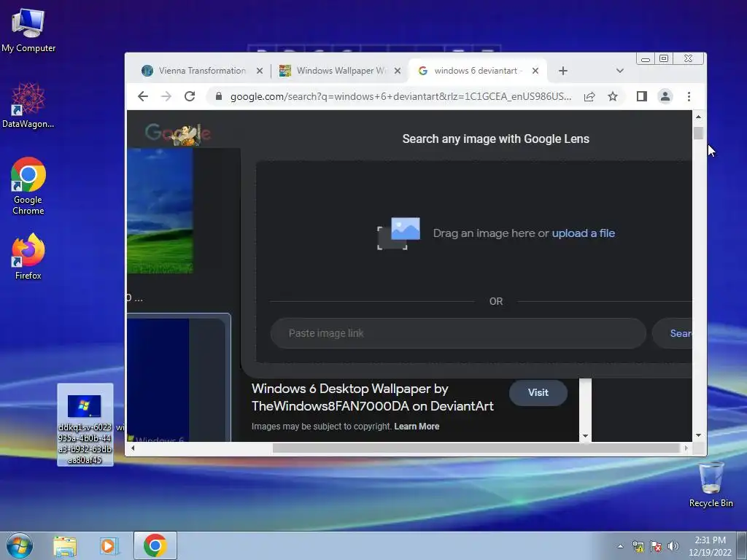
Task: Click the horizontal scrollbar left arrow
Action: tap(133, 448)
